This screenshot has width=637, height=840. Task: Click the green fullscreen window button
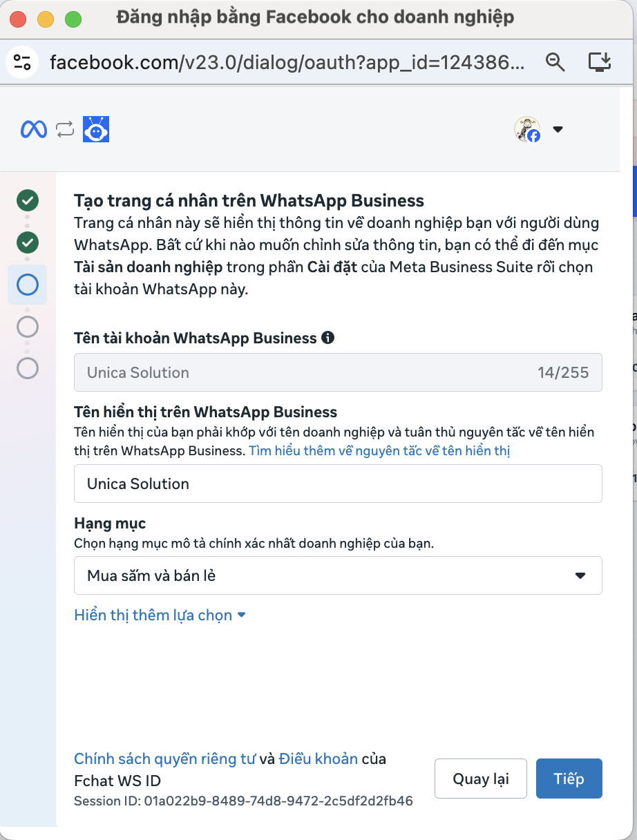point(73,19)
